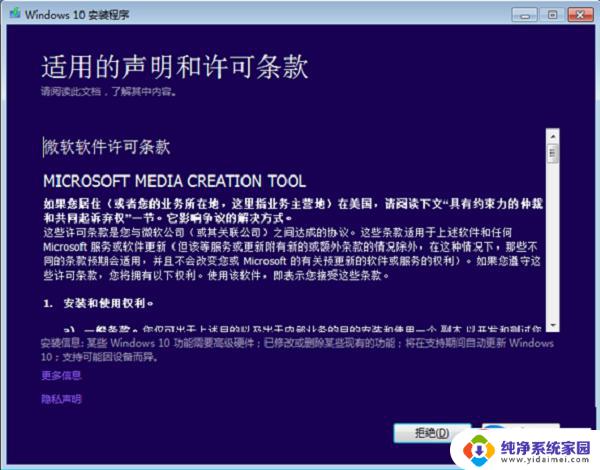Open the 隐私声明 privacy statement link
This screenshot has width=600, height=470.
(61, 399)
